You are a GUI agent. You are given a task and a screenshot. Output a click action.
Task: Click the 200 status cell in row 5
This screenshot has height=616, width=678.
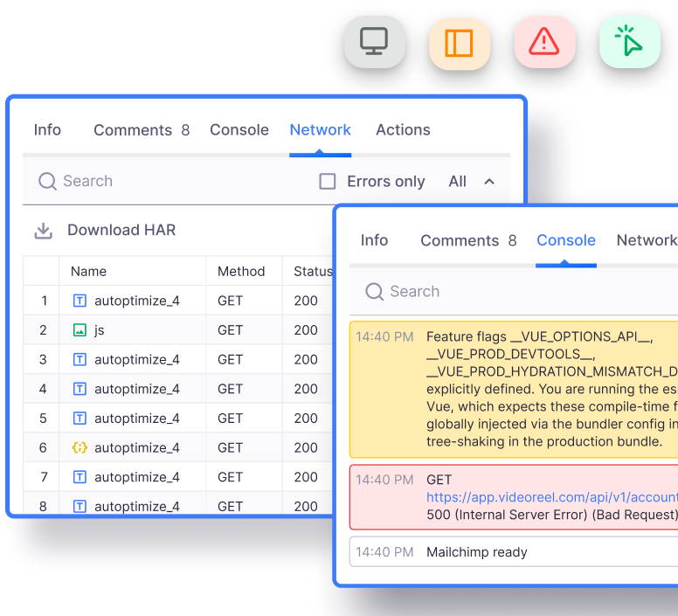(x=306, y=418)
